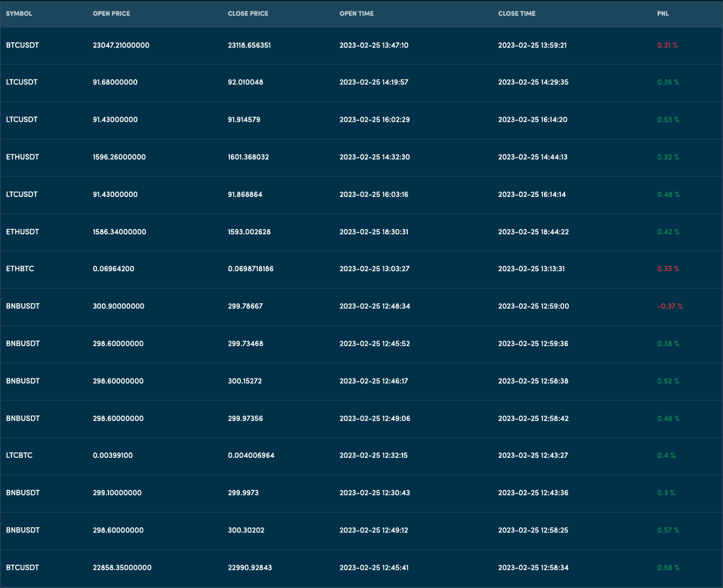Click PNL value 0.4 %
Image resolution: width=723 pixels, height=588 pixels.
tap(666, 455)
